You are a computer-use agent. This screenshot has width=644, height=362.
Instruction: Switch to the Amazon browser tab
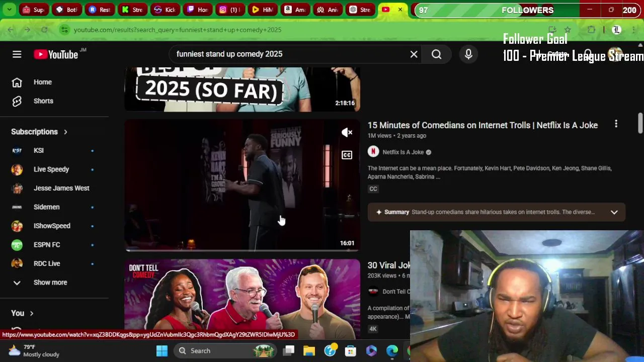[295, 10]
